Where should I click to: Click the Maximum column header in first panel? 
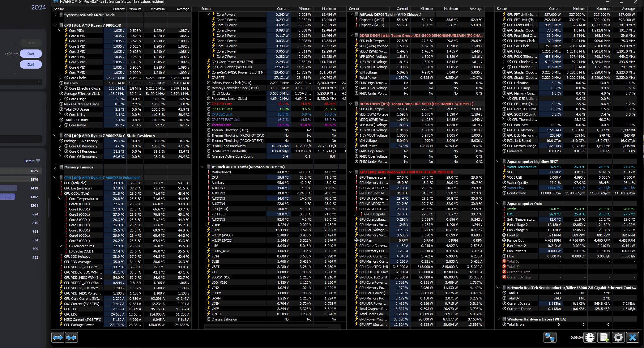click(x=157, y=9)
